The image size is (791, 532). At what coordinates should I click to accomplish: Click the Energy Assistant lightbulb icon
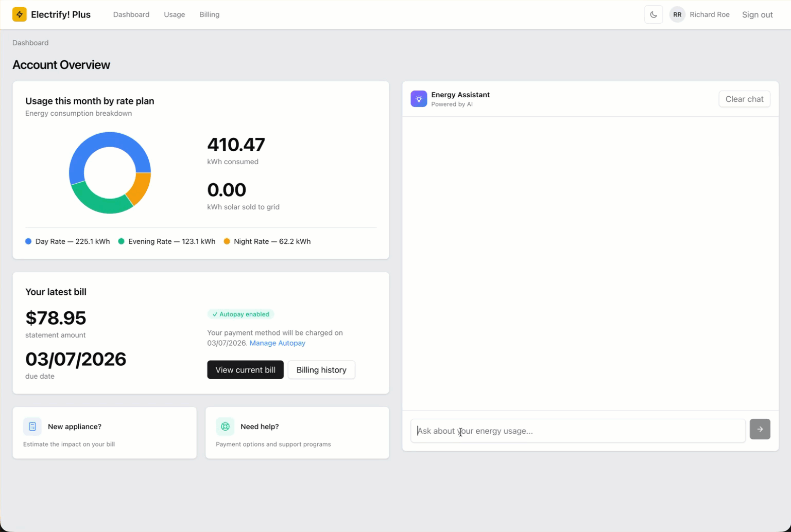point(419,99)
